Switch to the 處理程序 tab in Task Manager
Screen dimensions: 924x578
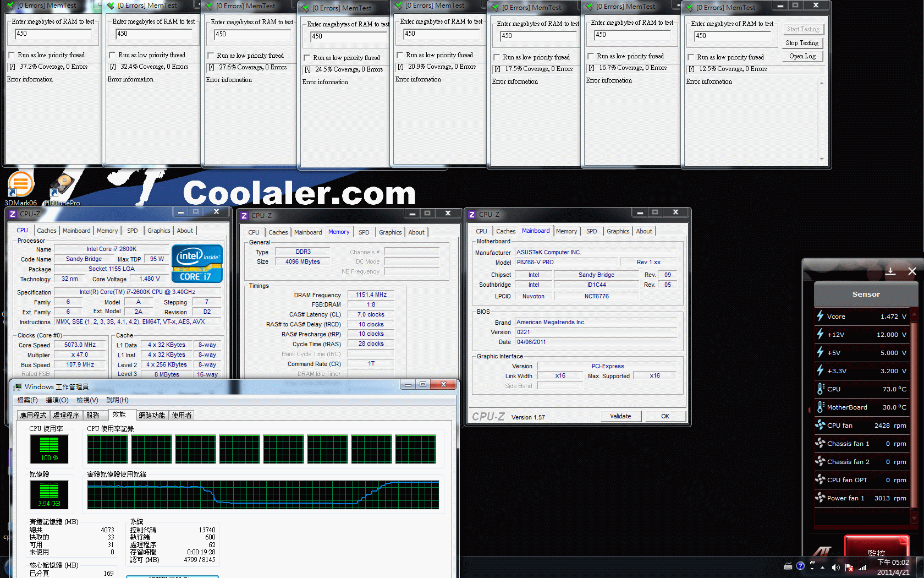67,416
